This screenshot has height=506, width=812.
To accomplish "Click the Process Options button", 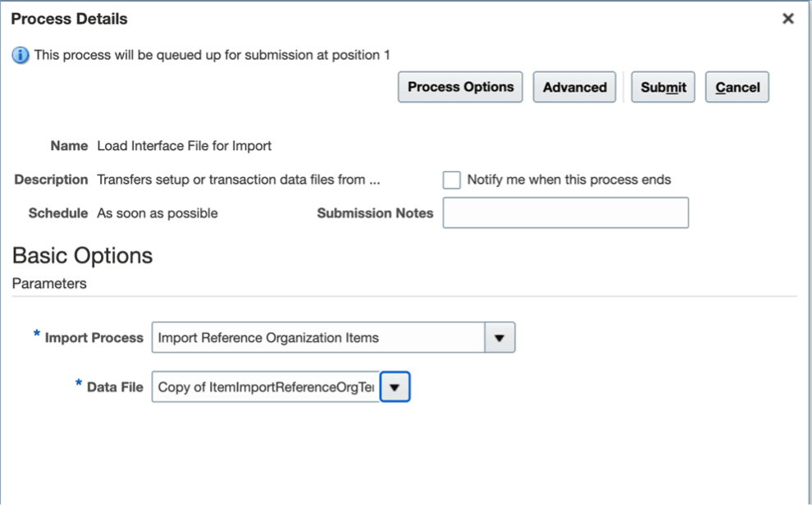I will coord(459,87).
